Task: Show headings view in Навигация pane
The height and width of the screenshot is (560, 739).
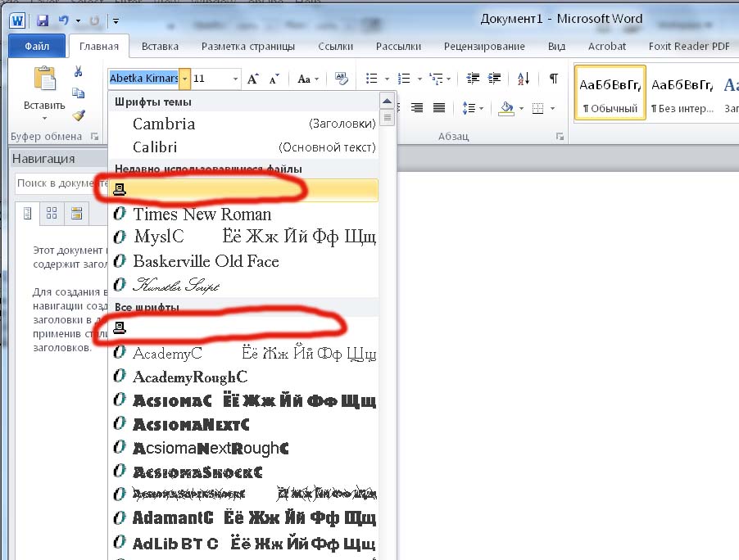Action: [x=27, y=214]
